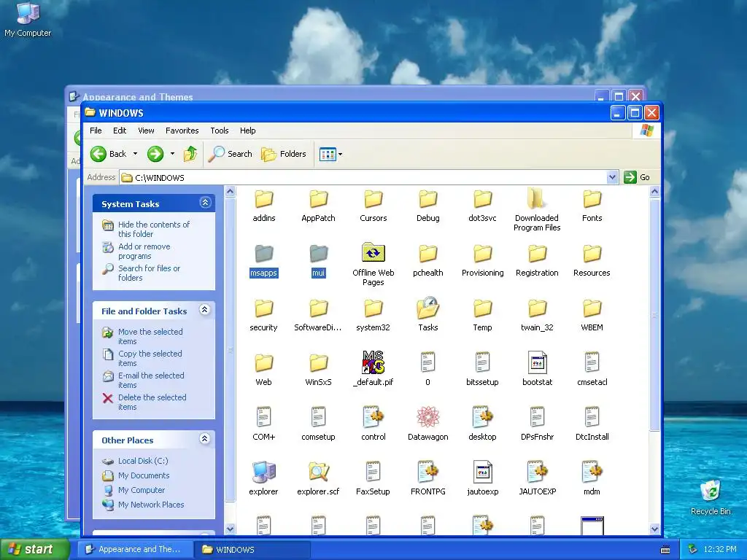747x560 pixels.
Task: Collapse the System Tasks panel
Action: coord(205,203)
